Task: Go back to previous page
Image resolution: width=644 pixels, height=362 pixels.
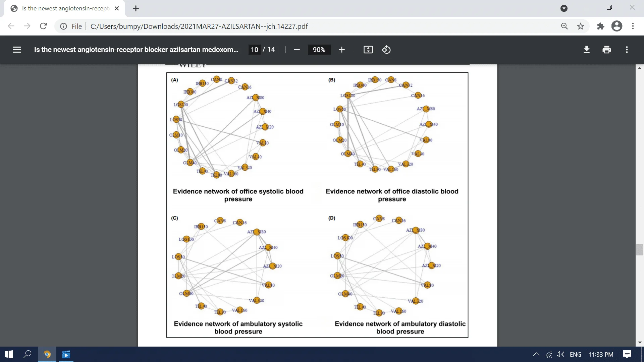Action: [x=11, y=26]
